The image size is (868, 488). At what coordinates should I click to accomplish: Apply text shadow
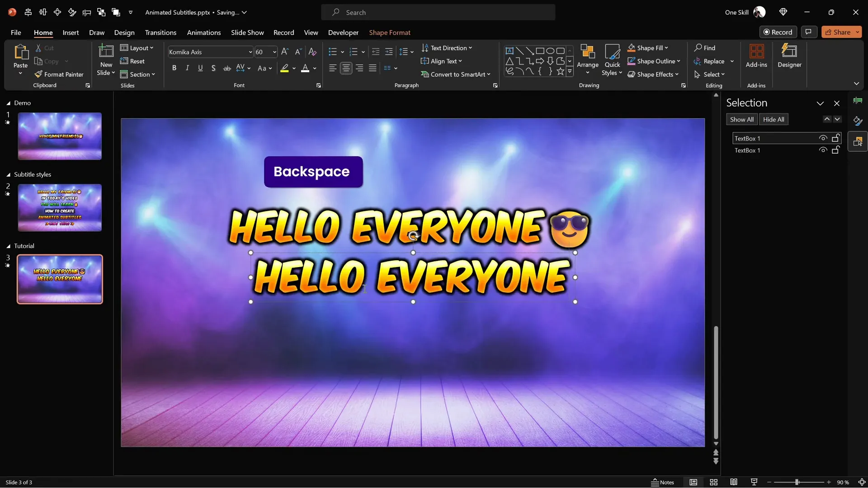213,68
